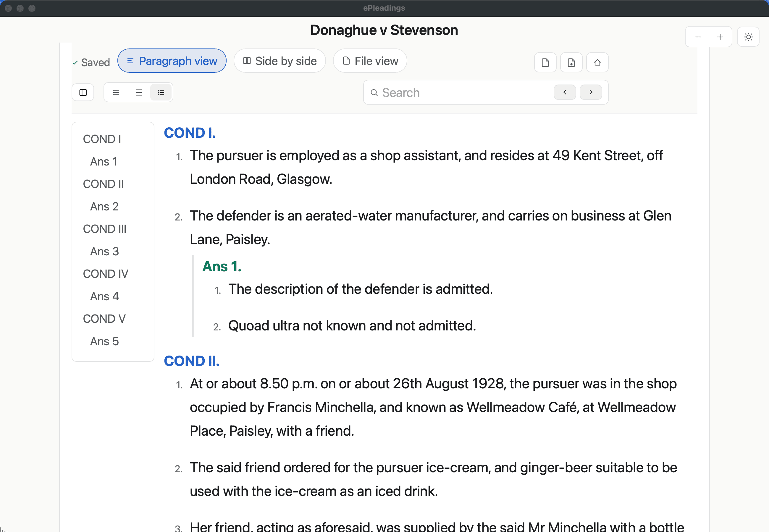The height and width of the screenshot is (532, 769).
Task: Click paragraph about Wellmeadow Café
Action: (433, 407)
